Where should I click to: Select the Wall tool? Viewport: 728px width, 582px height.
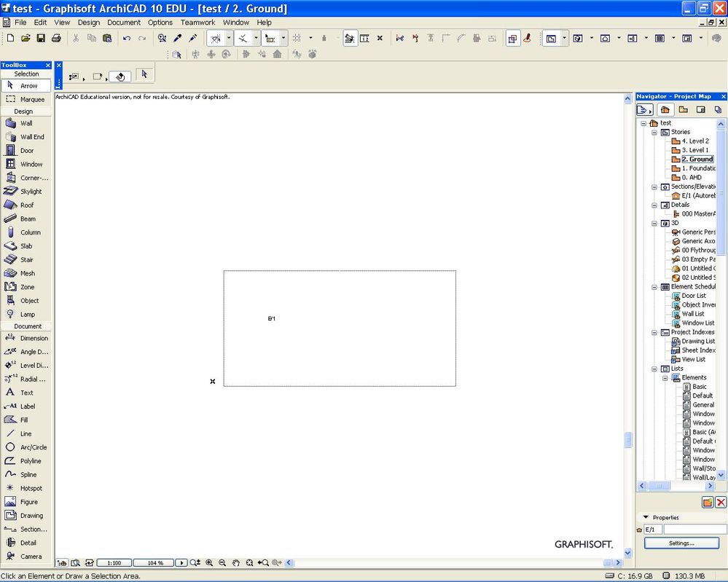tap(26, 123)
